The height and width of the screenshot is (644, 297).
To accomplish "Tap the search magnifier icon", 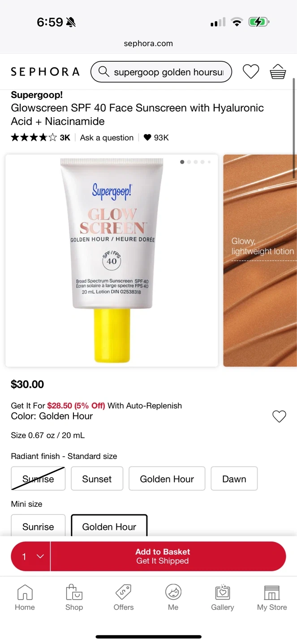I will click(x=103, y=72).
